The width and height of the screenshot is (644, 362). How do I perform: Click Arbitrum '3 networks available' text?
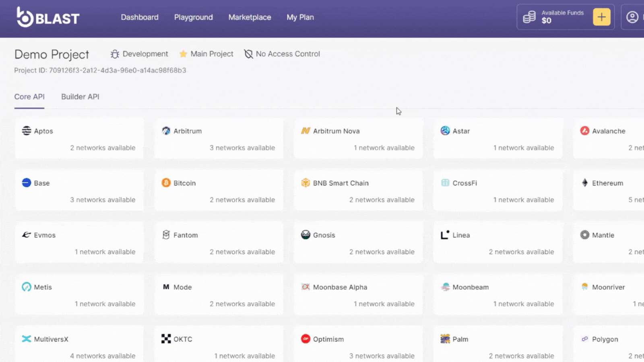(242, 148)
